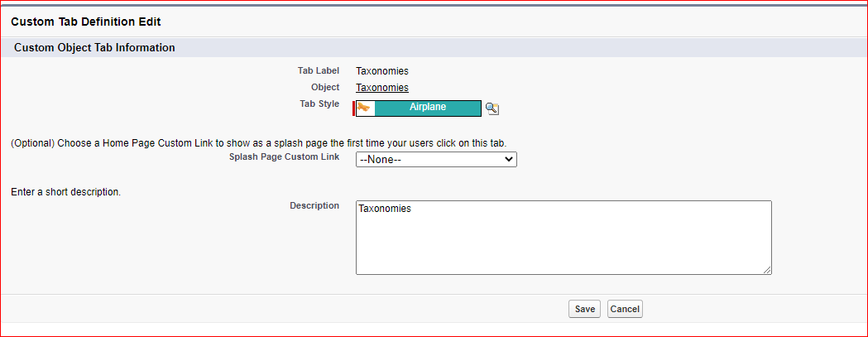Click the Splash Page Custom Link label

click(x=285, y=156)
